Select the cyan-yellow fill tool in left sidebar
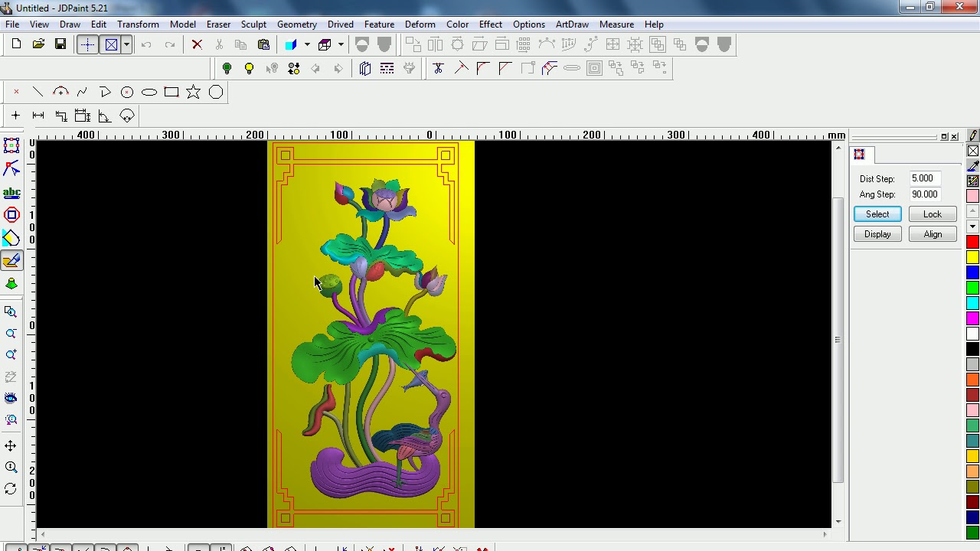This screenshot has height=551, width=980. 11,238
